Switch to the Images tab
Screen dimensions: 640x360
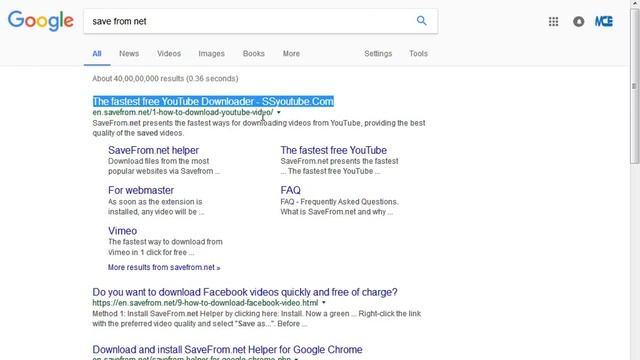click(211, 53)
